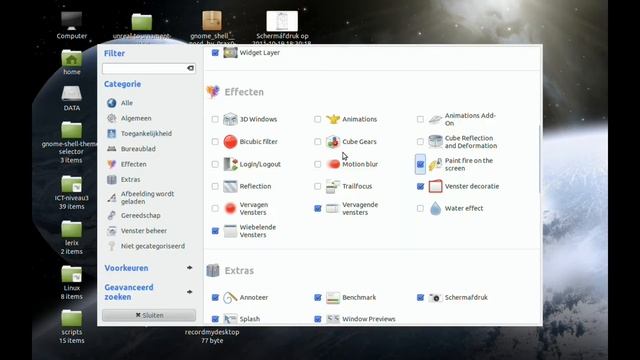640x360 pixels.
Task: Open the Animations Add-On plugin icon
Action: pos(436,119)
